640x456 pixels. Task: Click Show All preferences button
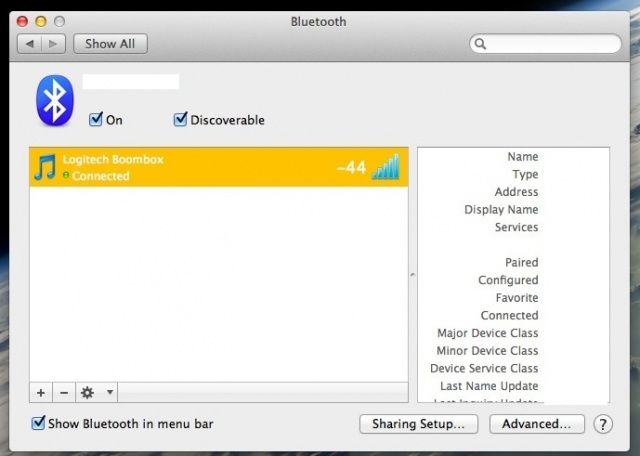pos(110,44)
